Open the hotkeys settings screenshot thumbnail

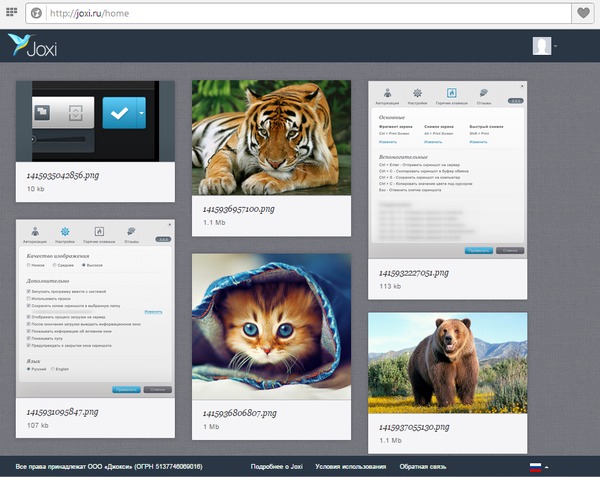coord(447,170)
